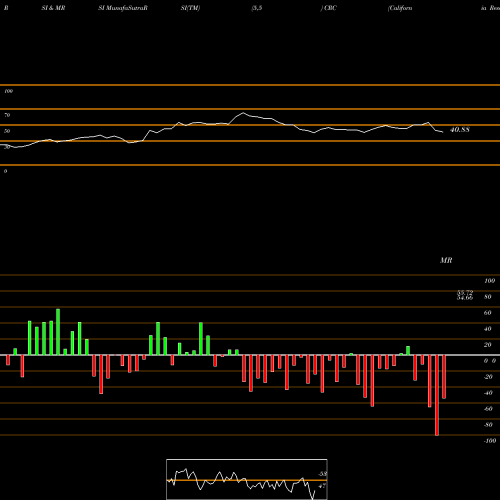Click the 60 label on the MR axis
This screenshot has width=500, height=500.
tap(488, 313)
